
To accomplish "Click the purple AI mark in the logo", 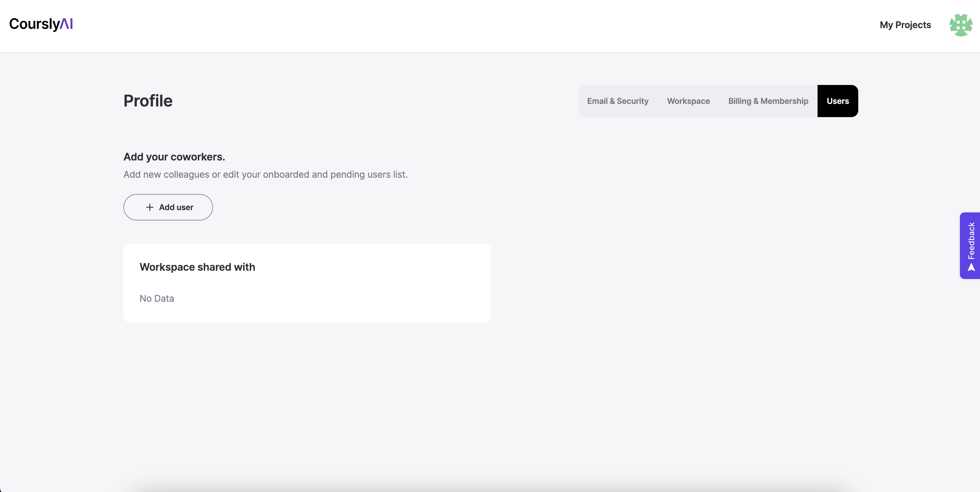I will click(x=66, y=24).
